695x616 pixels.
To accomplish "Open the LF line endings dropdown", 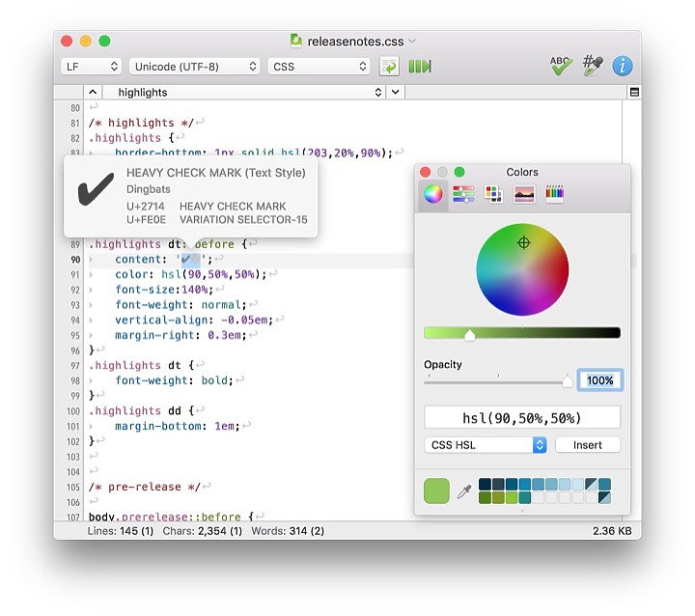I will tap(91, 67).
